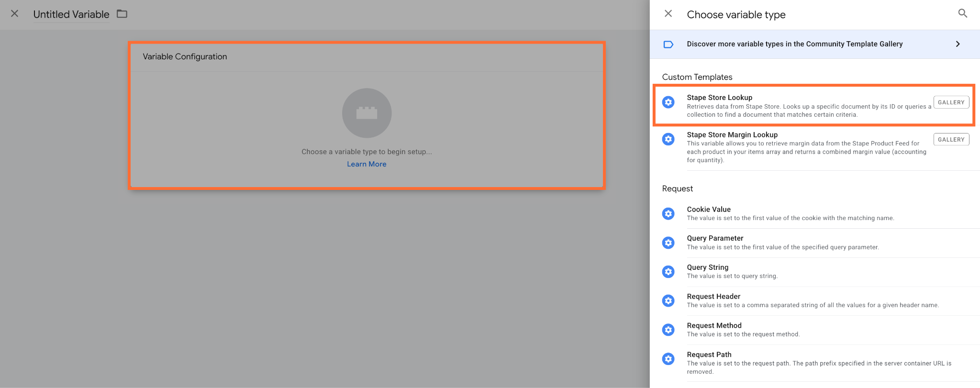Click the Query String gear icon
This screenshot has height=388, width=980.
pyautogui.click(x=668, y=272)
